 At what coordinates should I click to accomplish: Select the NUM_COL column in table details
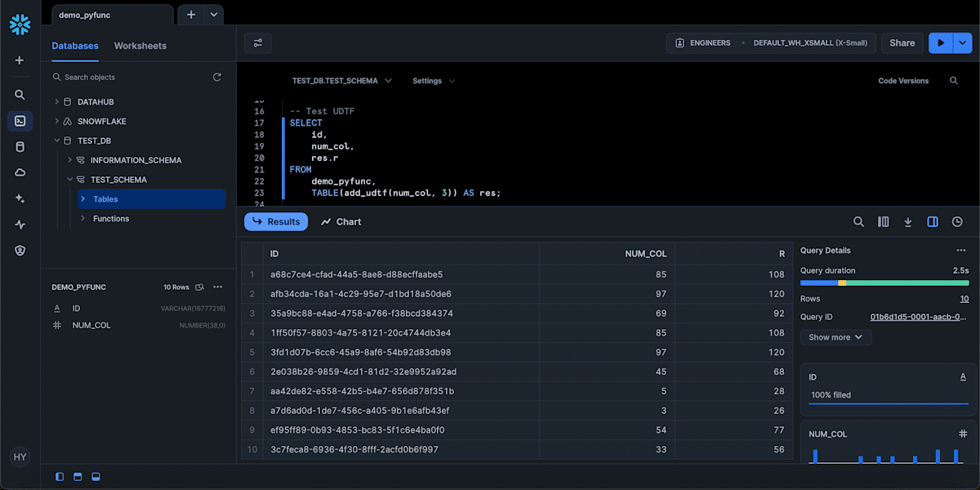pyautogui.click(x=138, y=325)
